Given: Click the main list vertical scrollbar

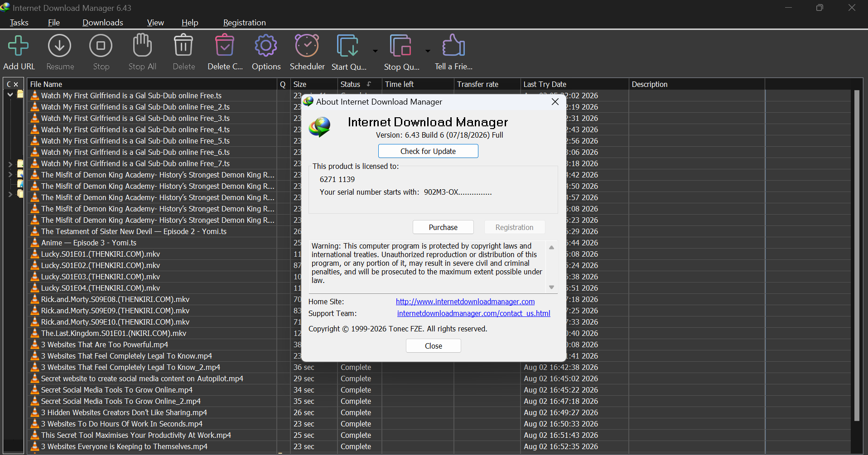Looking at the screenshot, I should 856,256.
